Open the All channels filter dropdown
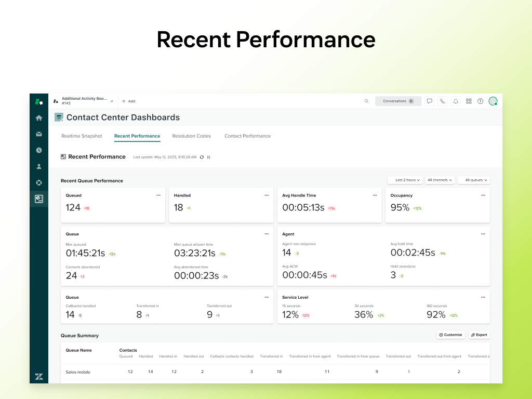This screenshot has width=532, height=399. tap(440, 180)
